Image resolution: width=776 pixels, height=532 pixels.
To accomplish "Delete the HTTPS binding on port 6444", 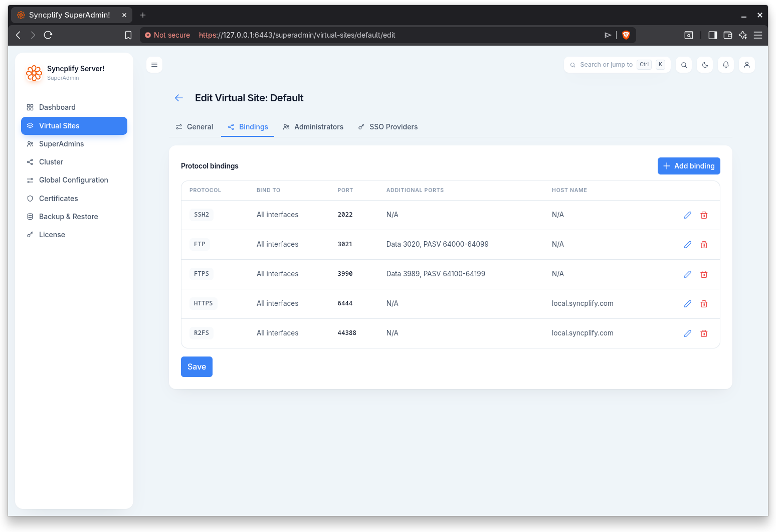I will (x=704, y=304).
